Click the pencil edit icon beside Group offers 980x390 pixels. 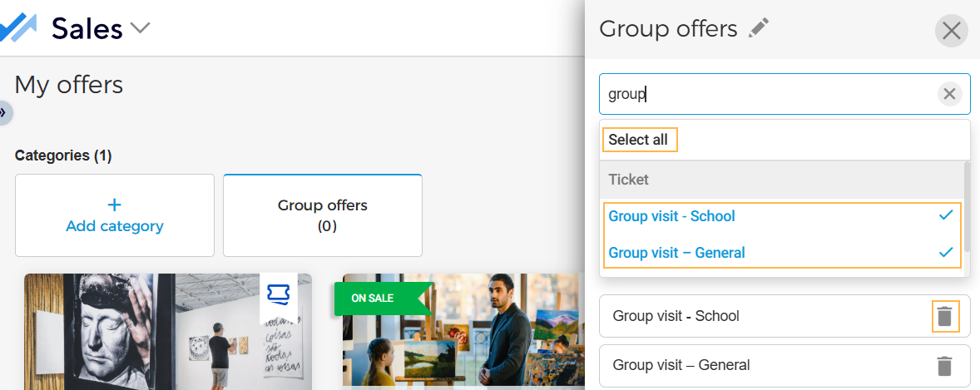click(x=758, y=28)
